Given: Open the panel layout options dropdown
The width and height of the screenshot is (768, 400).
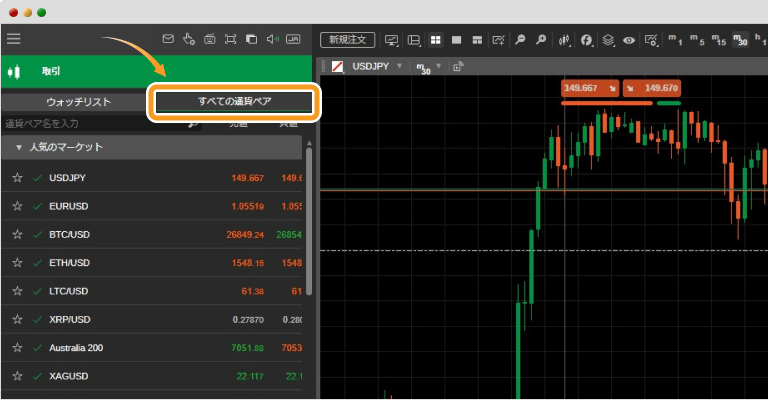Looking at the screenshot, I should click(x=414, y=40).
